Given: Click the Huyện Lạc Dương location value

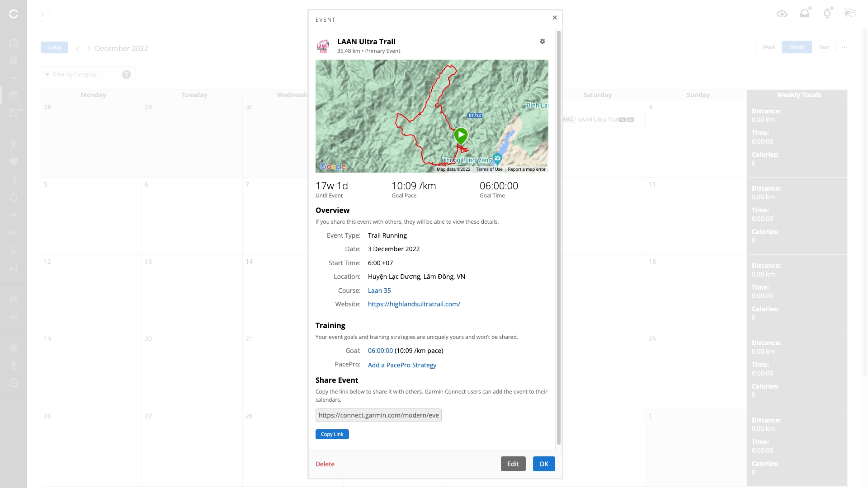Looking at the screenshot, I should pos(416,277).
